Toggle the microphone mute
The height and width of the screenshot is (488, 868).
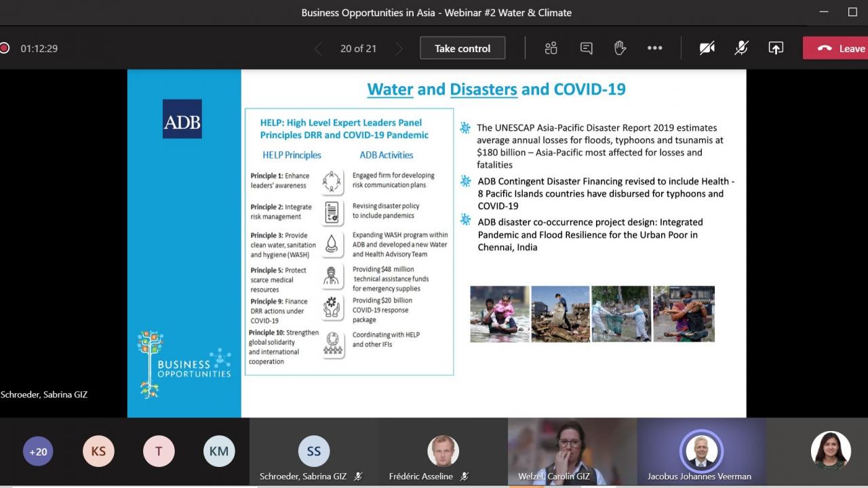pos(741,48)
